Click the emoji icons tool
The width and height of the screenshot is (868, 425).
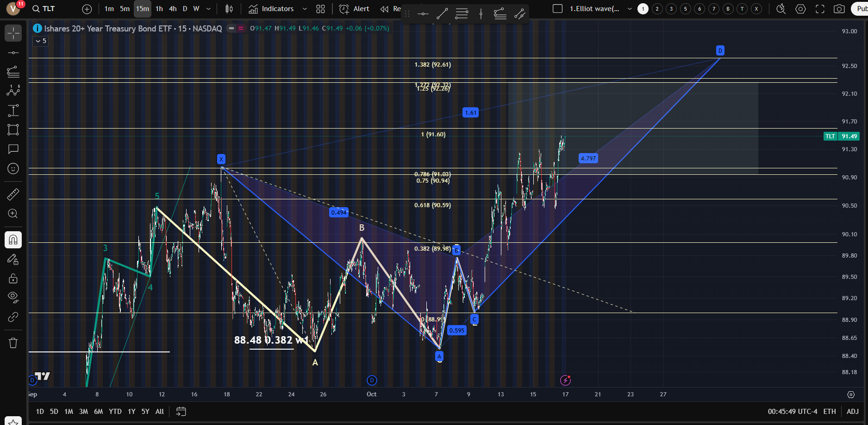13,168
